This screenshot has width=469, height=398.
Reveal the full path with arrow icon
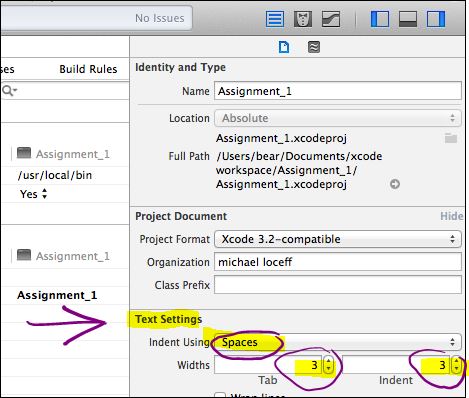pos(395,184)
